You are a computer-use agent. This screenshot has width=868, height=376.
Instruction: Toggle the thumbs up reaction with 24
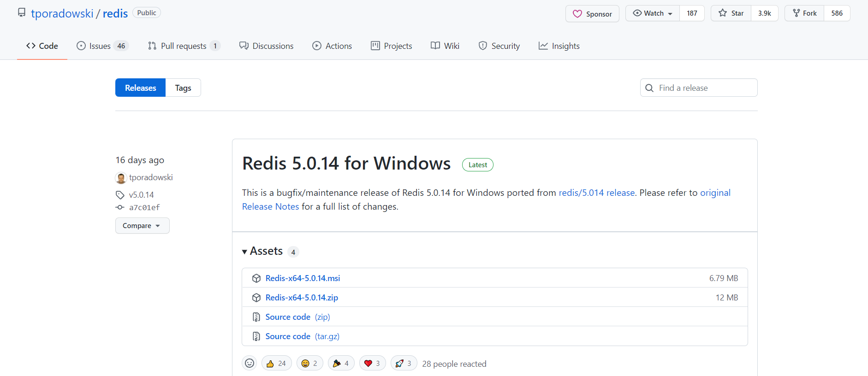[276, 363]
